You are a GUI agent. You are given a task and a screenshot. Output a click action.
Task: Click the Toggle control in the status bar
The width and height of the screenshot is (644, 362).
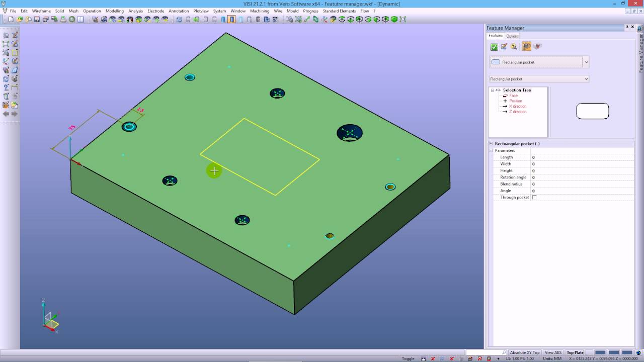408,358
